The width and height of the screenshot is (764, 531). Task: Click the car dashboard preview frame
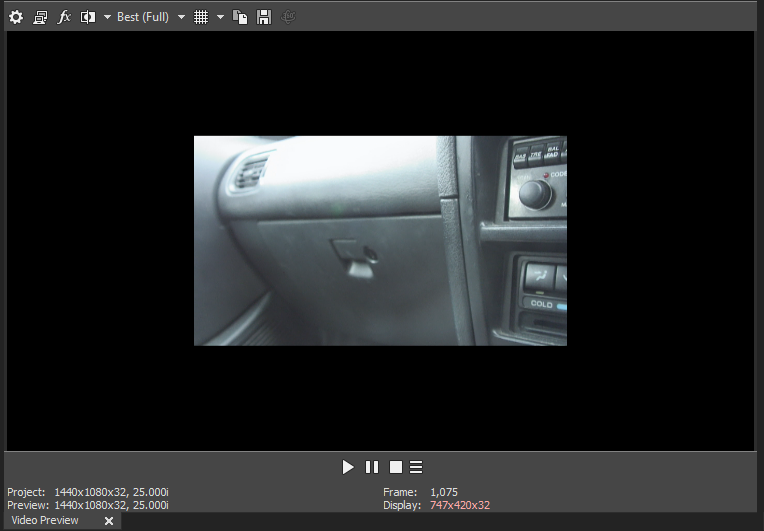[380, 241]
